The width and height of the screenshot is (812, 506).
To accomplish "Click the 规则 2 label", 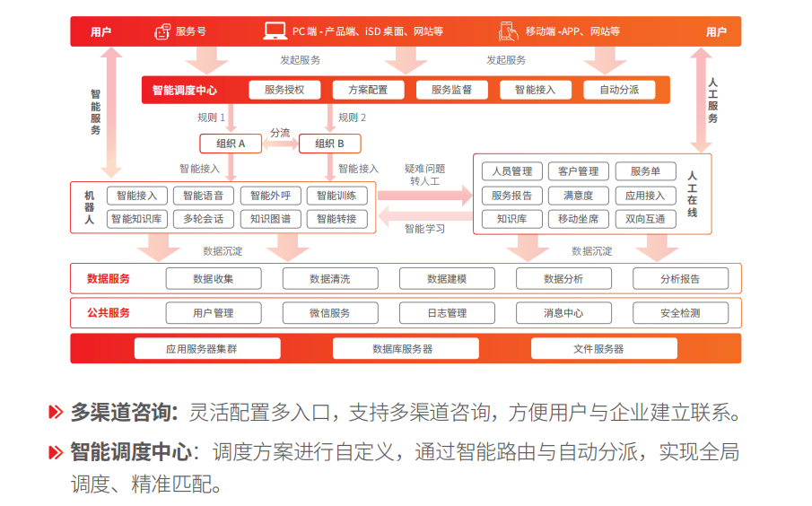I will pos(352,118).
